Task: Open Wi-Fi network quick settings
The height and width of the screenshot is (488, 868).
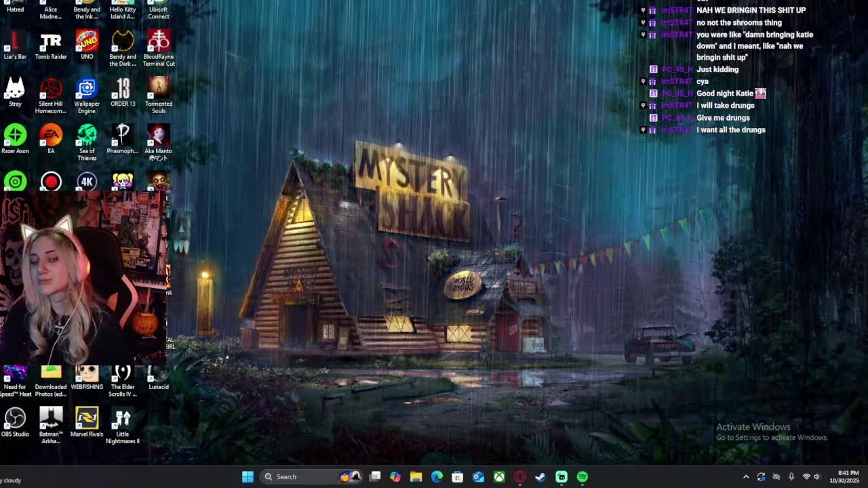Action: [806, 476]
